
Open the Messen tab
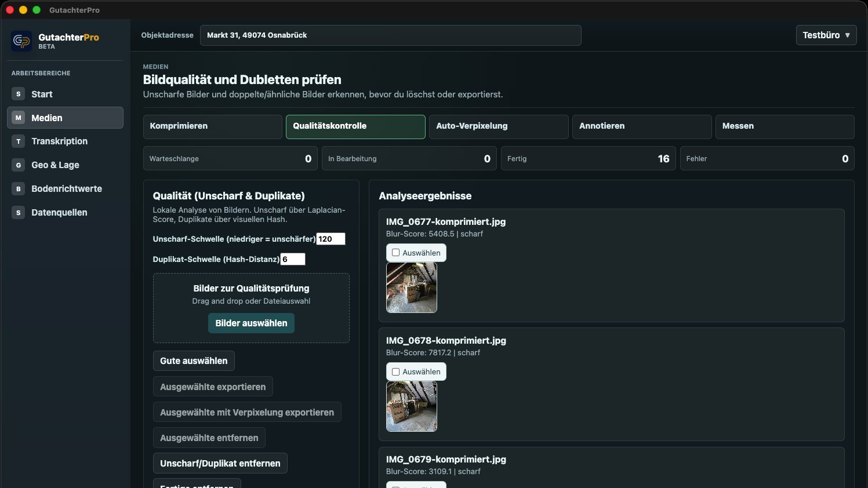(x=785, y=126)
